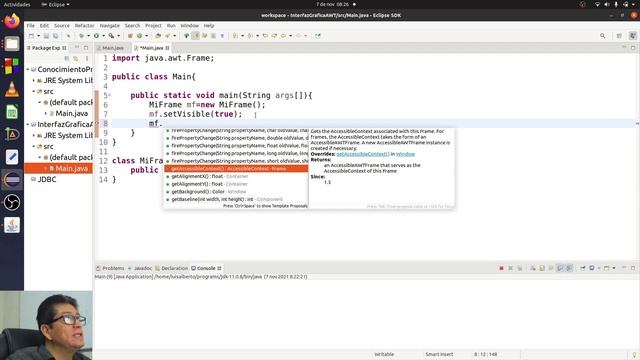Collapse src folder under ConocimientoPr
Image resolution: width=640 pixels, height=360 pixels.
[x=34, y=91]
